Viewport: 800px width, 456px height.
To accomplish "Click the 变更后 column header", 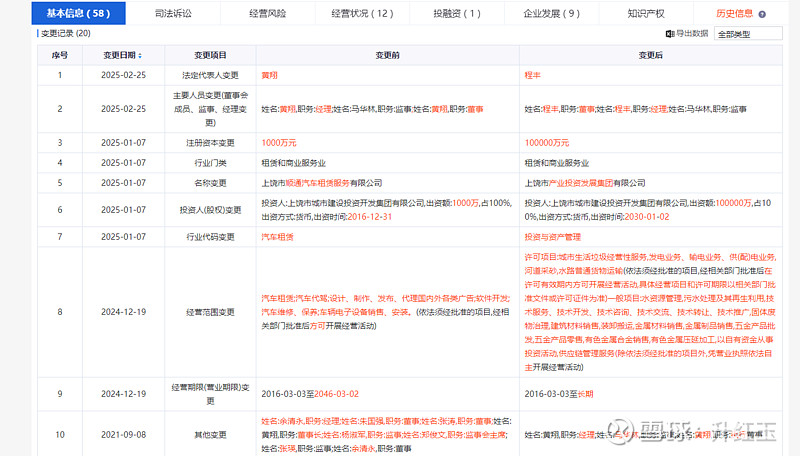I will tap(651, 55).
